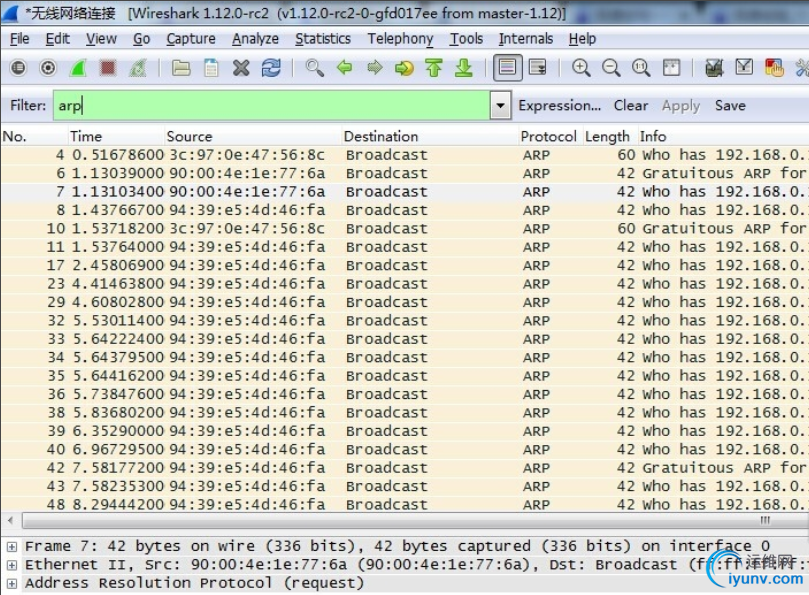Image resolution: width=809 pixels, height=595 pixels.
Task: Click the scrollbar left arrow
Action: tap(11, 521)
